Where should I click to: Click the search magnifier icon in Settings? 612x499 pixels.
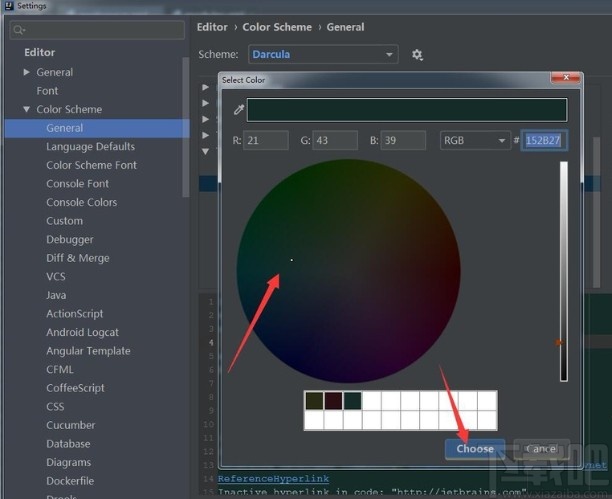(x=20, y=30)
